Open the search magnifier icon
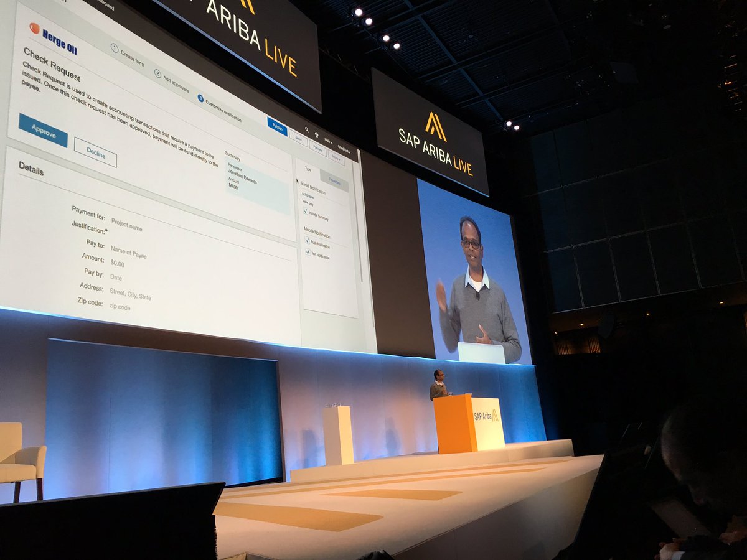Screen dimensions: 747x560 point(307,129)
